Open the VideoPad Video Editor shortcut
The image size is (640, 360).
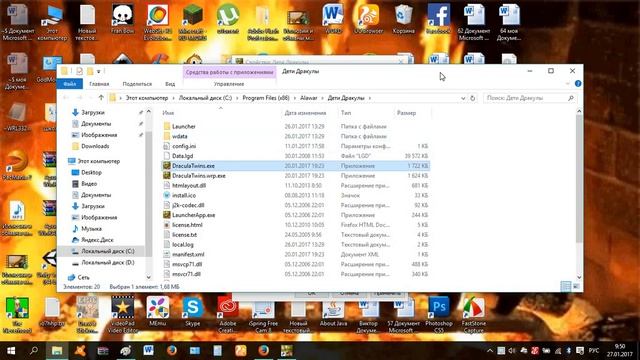pyautogui.click(x=122, y=315)
